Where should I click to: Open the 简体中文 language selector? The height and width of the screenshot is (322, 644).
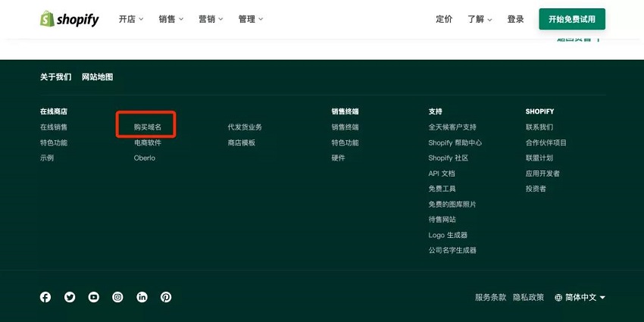pos(580,297)
